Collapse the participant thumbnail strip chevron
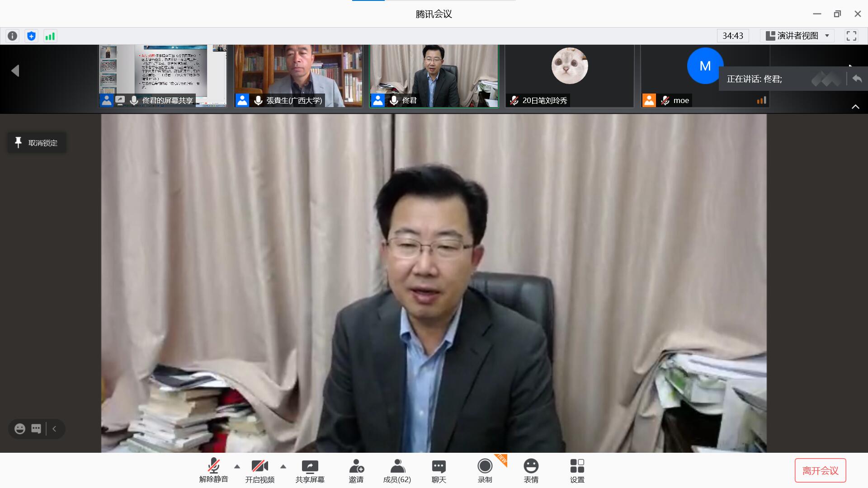Image resolution: width=868 pixels, height=488 pixels. (855, 107)
